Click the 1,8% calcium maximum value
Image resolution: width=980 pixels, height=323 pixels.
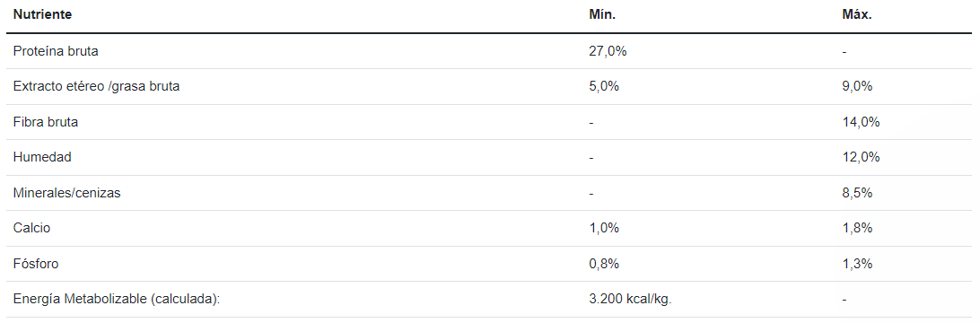(858, 229)
